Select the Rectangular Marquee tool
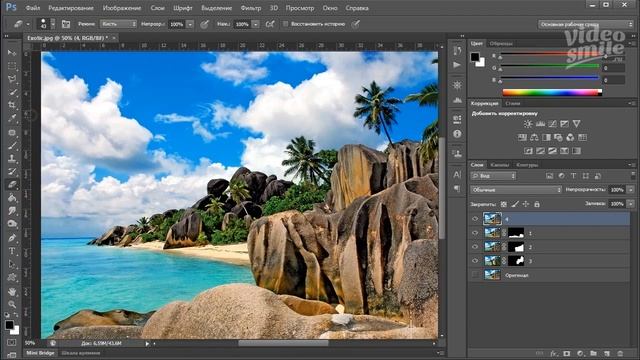The image size is (640, 360). click(12, 66)
